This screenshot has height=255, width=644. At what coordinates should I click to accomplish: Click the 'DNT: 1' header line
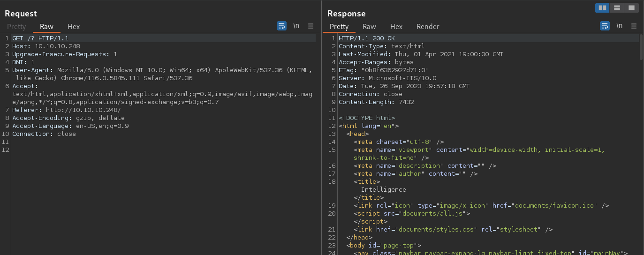click(23, 62)
